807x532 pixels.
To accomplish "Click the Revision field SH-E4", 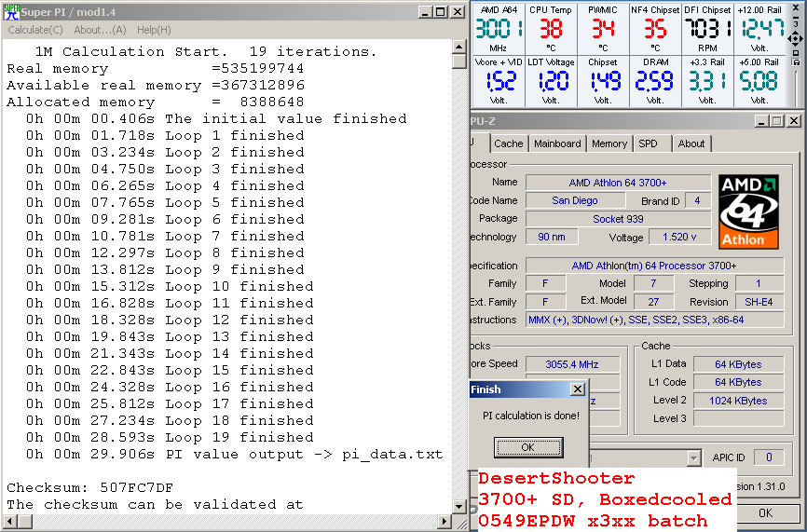I will 759,302.
